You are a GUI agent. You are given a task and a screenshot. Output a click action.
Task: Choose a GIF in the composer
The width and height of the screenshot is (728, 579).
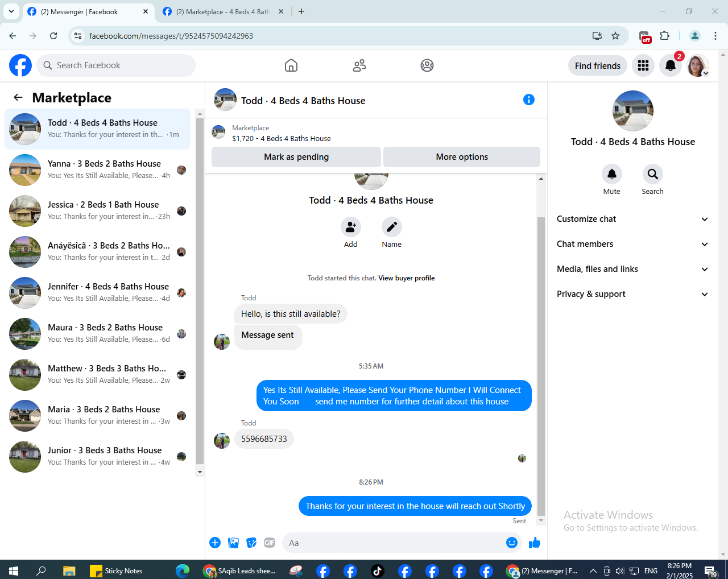(270, 543)
